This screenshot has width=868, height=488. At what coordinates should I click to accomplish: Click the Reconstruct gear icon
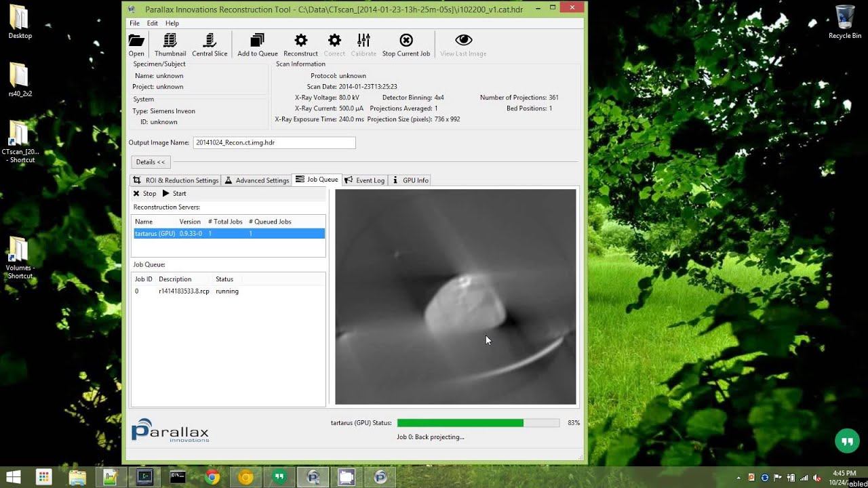pos(300,45)
